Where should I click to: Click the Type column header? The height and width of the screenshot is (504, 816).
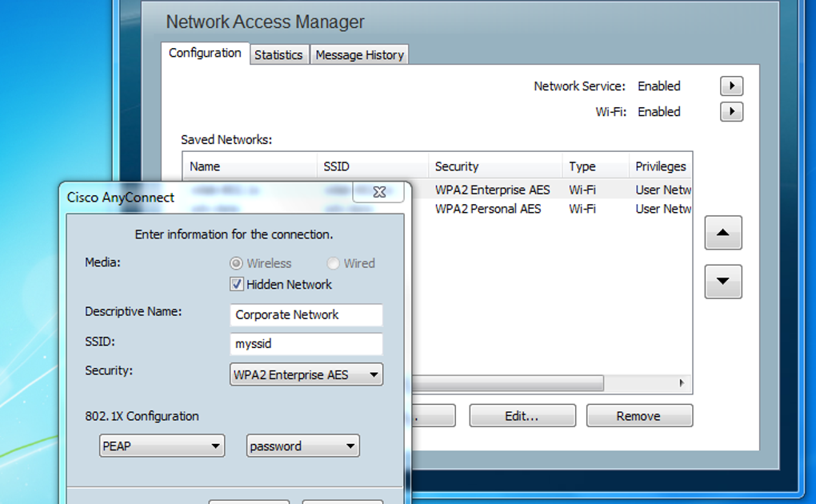point(596,166)
